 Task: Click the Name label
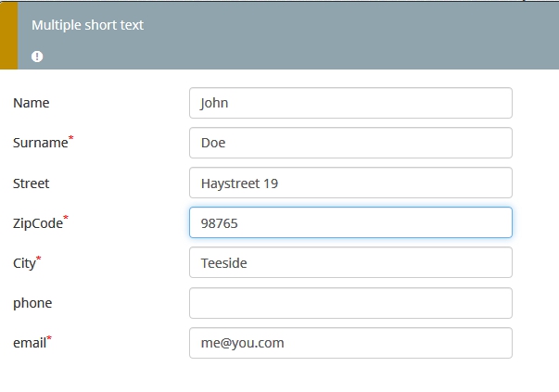tap(32, 103)
